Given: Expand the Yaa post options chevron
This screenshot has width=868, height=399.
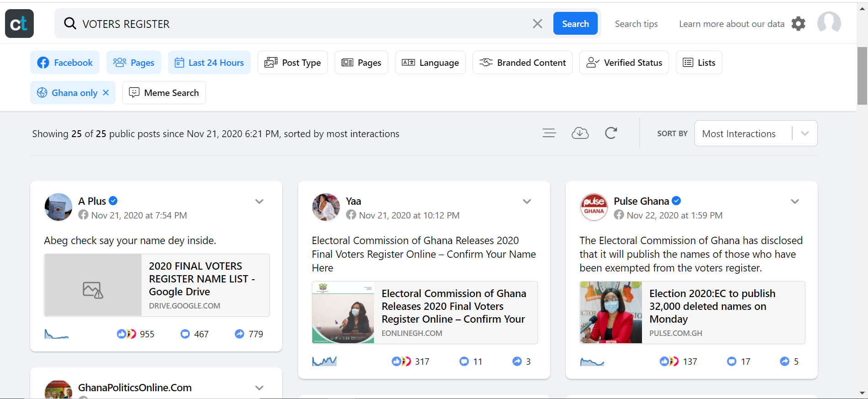Looking at the screenshot, I should [x=527, y=202].
